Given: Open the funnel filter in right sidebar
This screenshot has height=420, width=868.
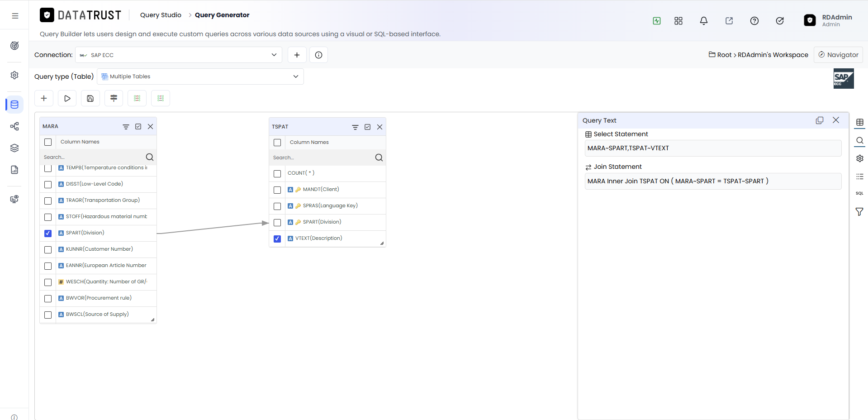Looking at the screenshot, I should pos(860,212).
